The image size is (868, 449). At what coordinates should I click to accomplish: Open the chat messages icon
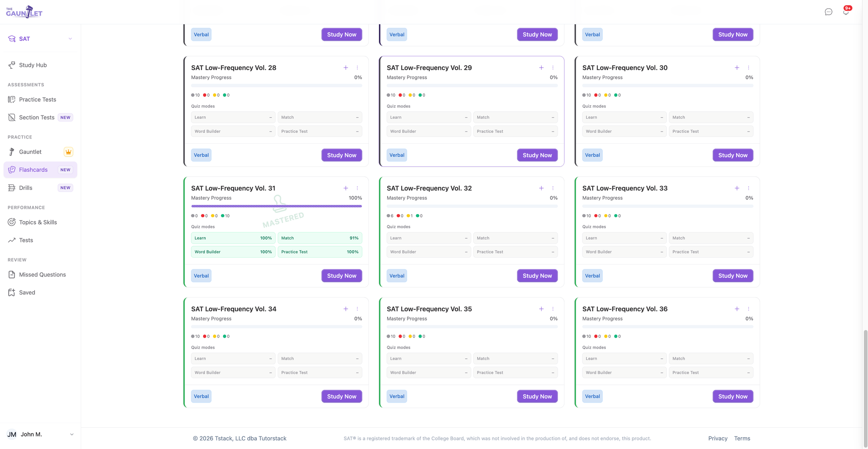[x=829, y=12]
